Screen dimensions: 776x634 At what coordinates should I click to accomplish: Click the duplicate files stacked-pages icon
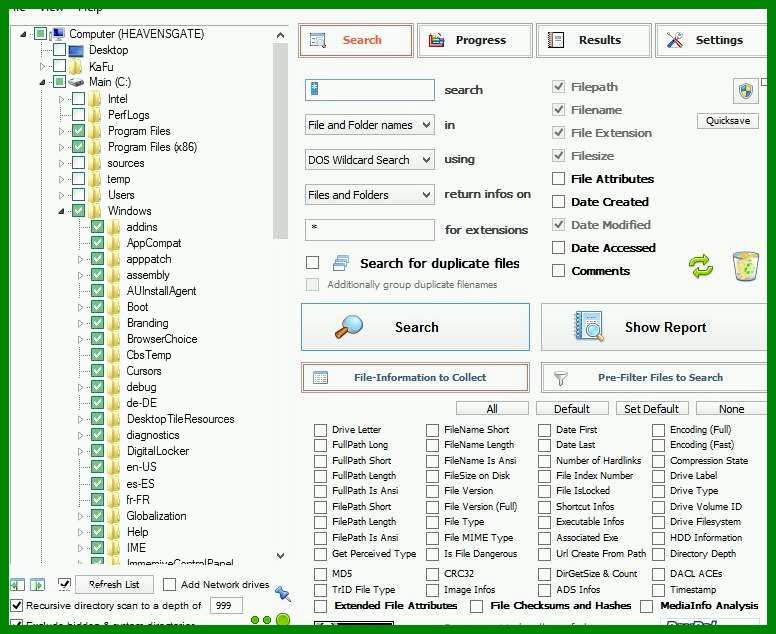(341, 263)
